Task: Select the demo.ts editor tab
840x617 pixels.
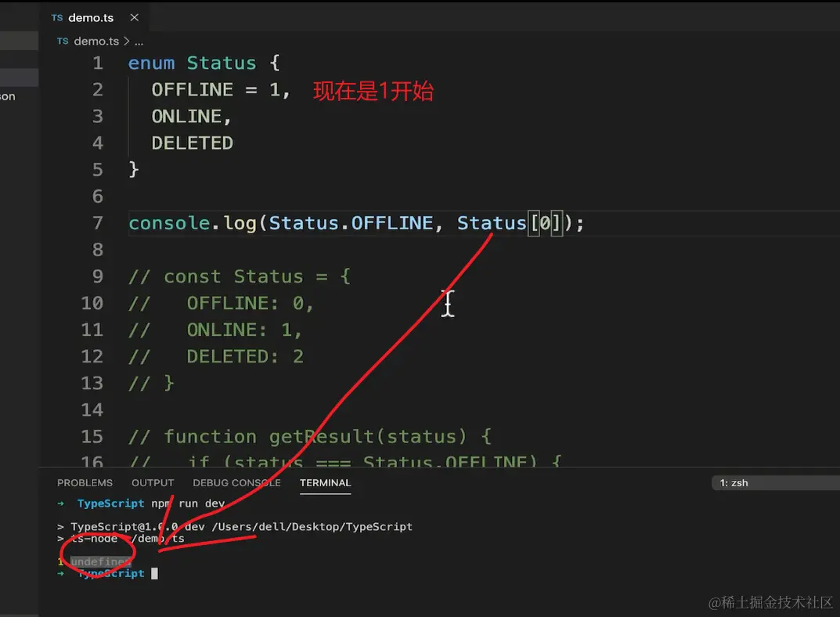Action: click(x=95, y=17)
